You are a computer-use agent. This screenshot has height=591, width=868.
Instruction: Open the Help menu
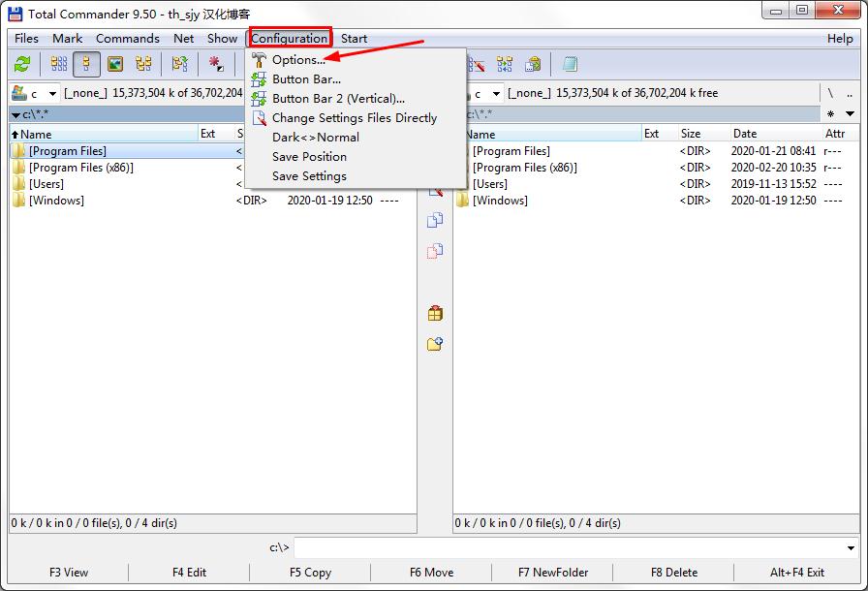tap(840, 38)
